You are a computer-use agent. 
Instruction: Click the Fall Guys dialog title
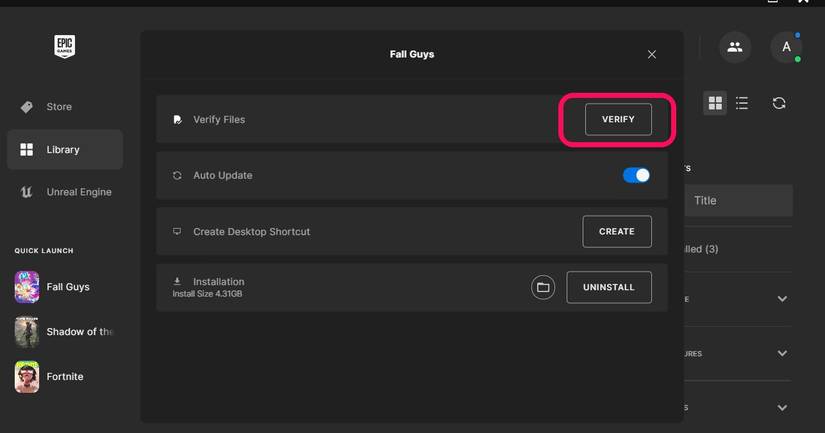[412, 54]
